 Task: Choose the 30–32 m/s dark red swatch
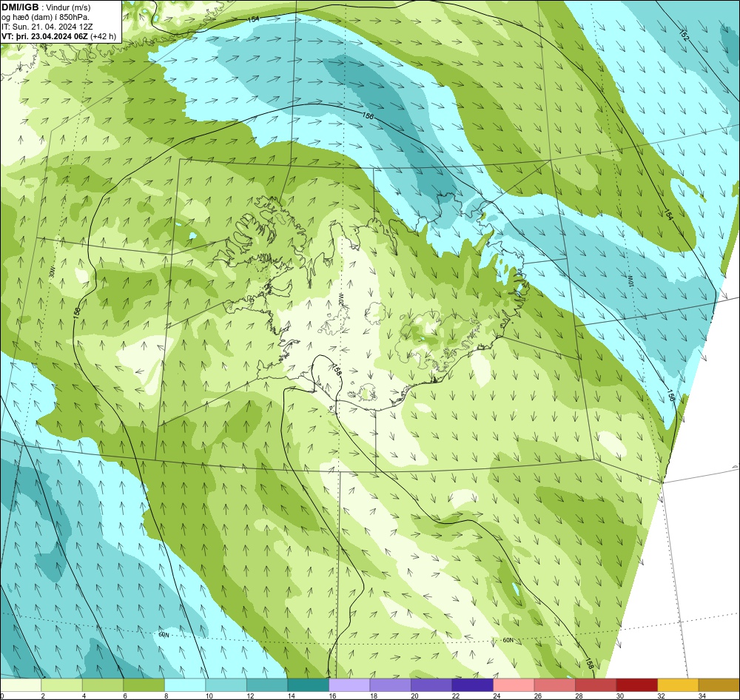[x=636, y=685]
